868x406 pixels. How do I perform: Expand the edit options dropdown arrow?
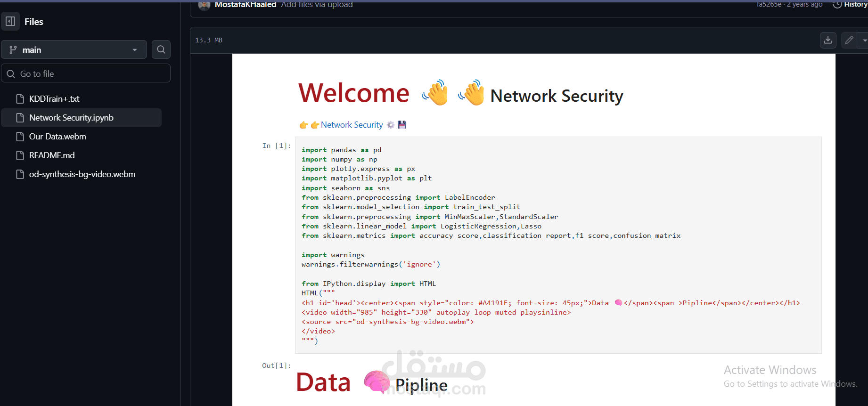click(x=864, y=40)
